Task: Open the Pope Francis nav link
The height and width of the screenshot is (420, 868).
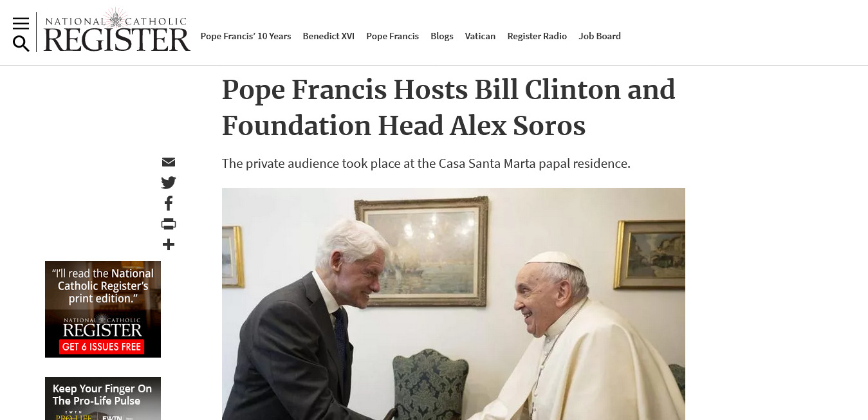Action: click(x=392, y=36)
